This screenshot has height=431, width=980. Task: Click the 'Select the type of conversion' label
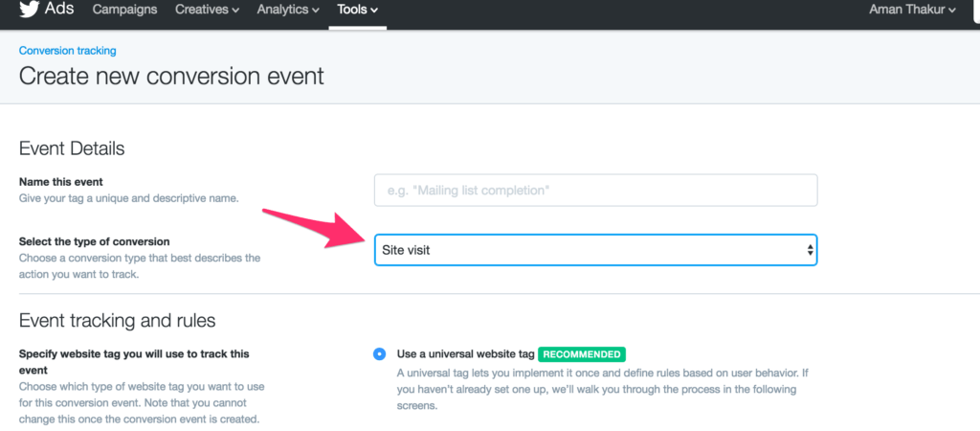click(x=95, y=241)
